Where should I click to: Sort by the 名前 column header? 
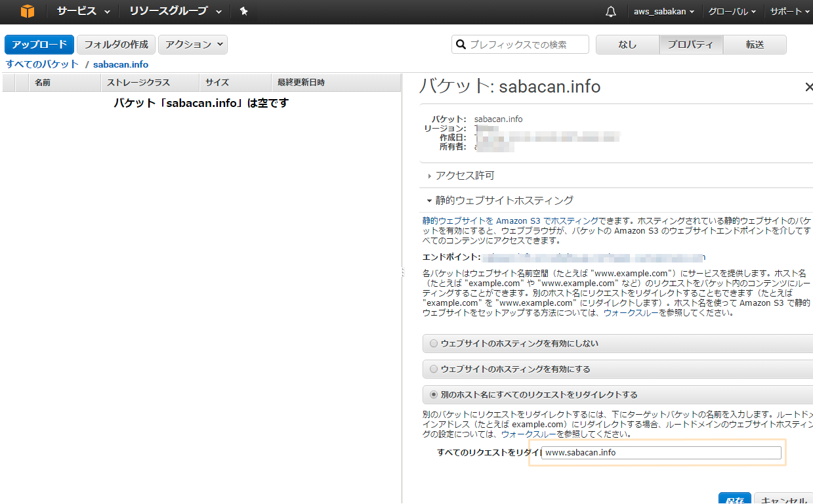(64, 83)
